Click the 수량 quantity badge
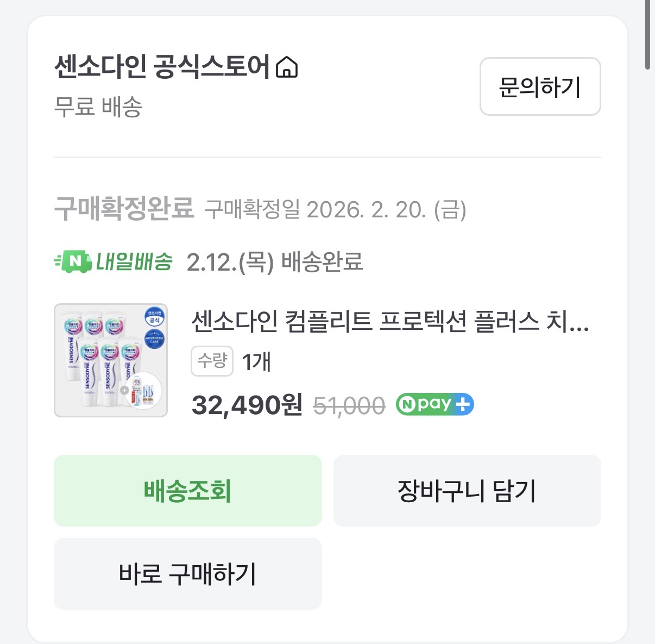Screen dimensions: 655x644 point(212,361)
